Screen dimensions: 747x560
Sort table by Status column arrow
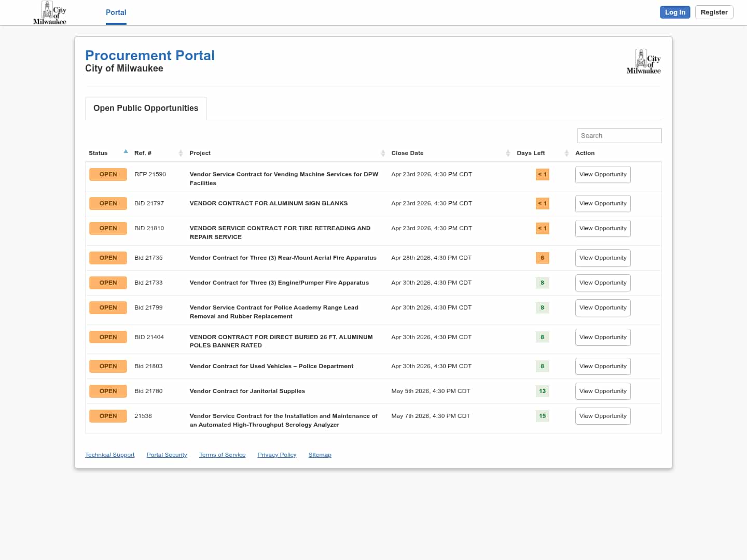pyautogui.click(x=126, y=152)
